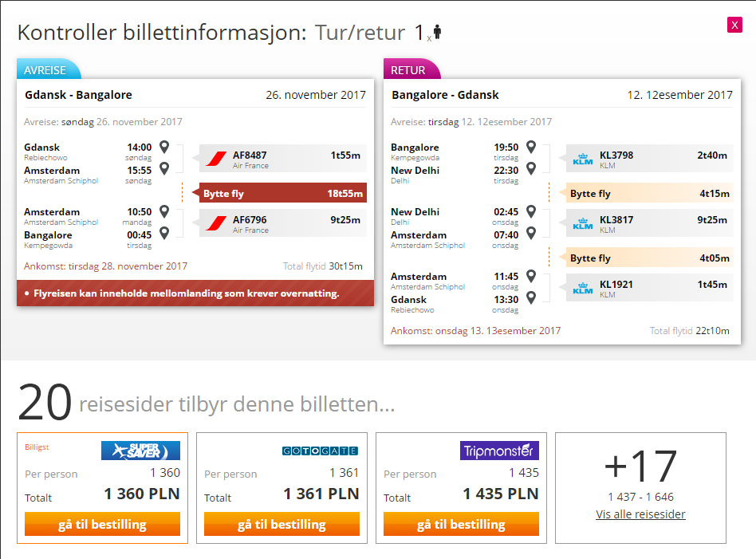Click the passenger person icon in title
Screen dimensions: 756x559
coord(437,32)
